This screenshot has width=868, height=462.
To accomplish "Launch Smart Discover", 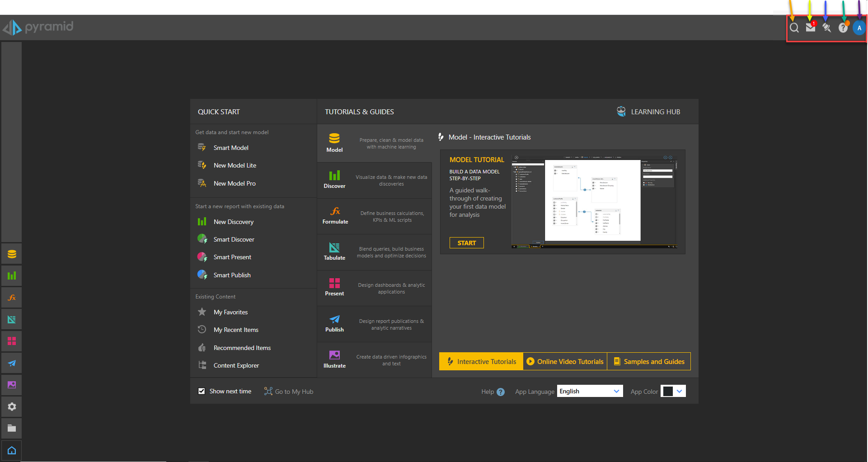I will (x=234, y=239).
